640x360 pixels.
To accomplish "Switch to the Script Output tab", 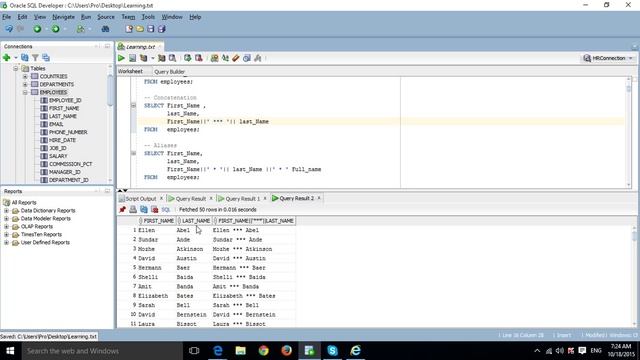I will (x=140, y=198).
